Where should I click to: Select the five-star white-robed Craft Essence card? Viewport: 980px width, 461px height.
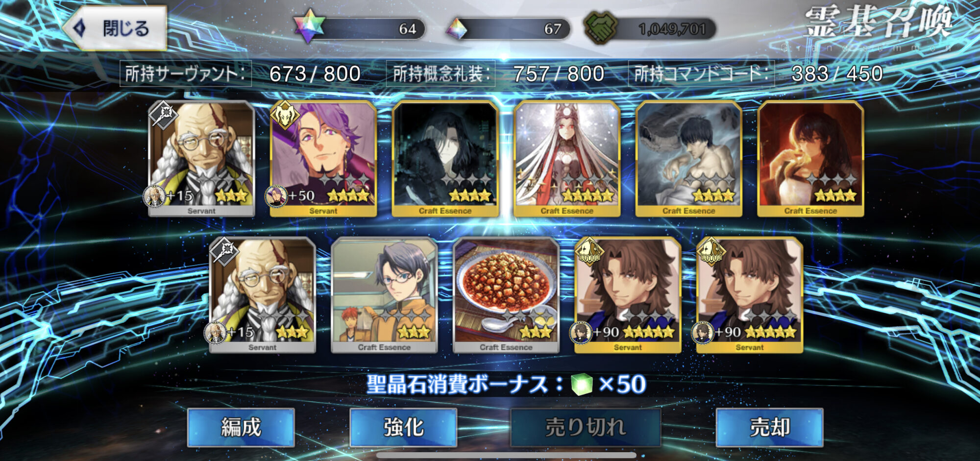pos(567,159)
